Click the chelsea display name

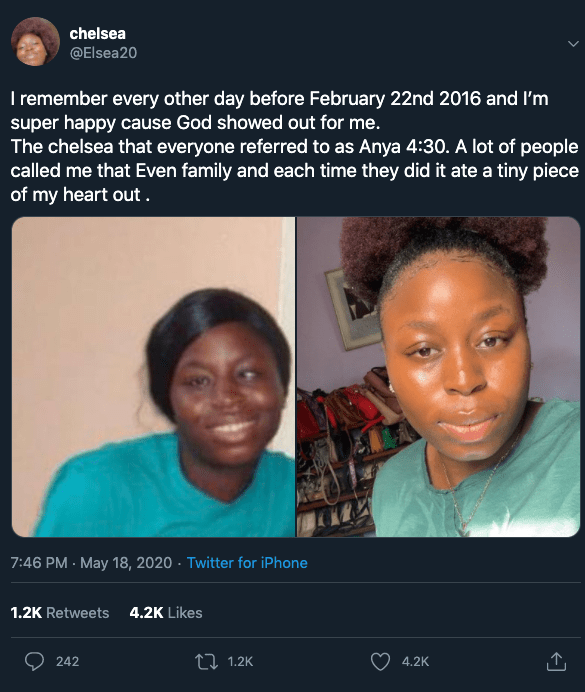(x=98, y=34)
